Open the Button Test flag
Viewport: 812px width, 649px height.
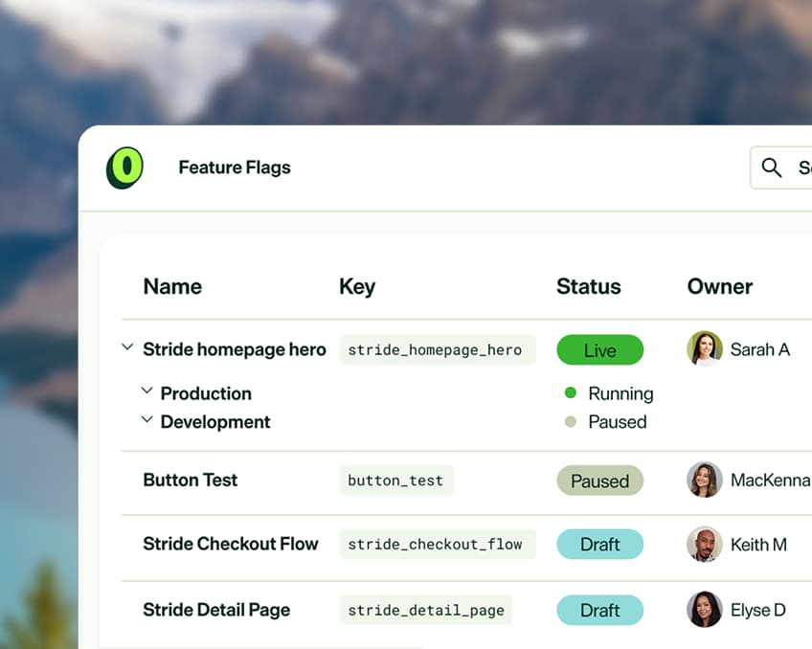[x=190, y=481]
